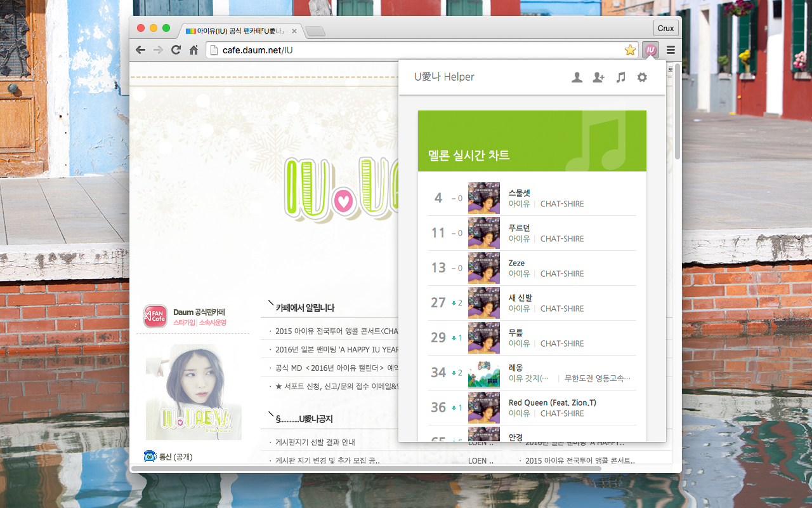Image resolution: width=812 pixels, height=508 pixels.
Task: Click the album art for 푸르던
Action: tap(484, 233)
